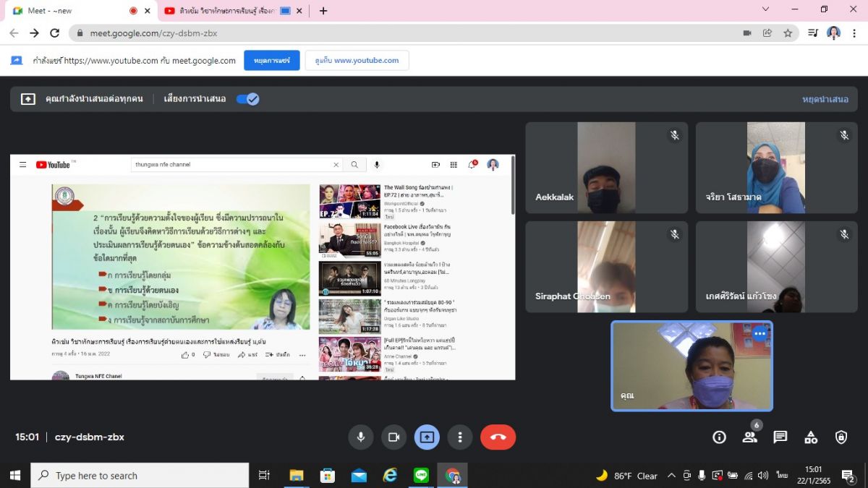868x488 pixels.
Task: Open host controls lock icon
Action: (x=841, y=437)
